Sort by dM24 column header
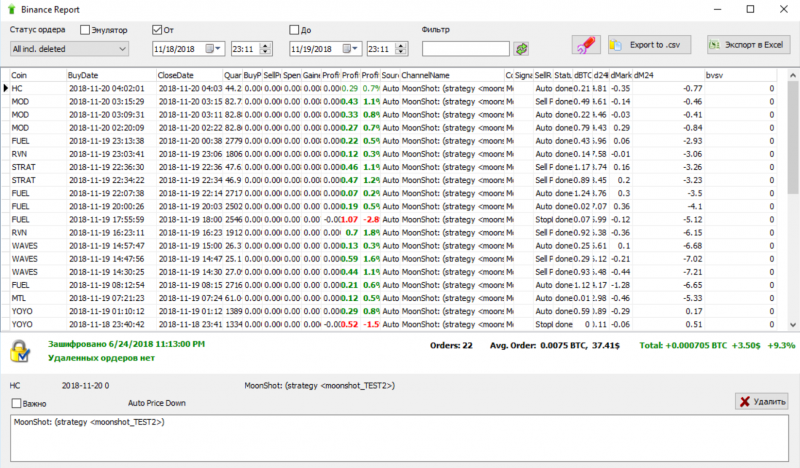The height and width of the screenshot is (468, 800). pyautogui.click(x=668, y=75)
